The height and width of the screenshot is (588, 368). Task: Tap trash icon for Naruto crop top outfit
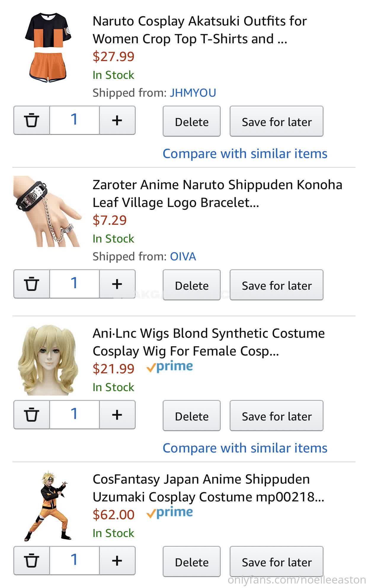pos(32,120)
